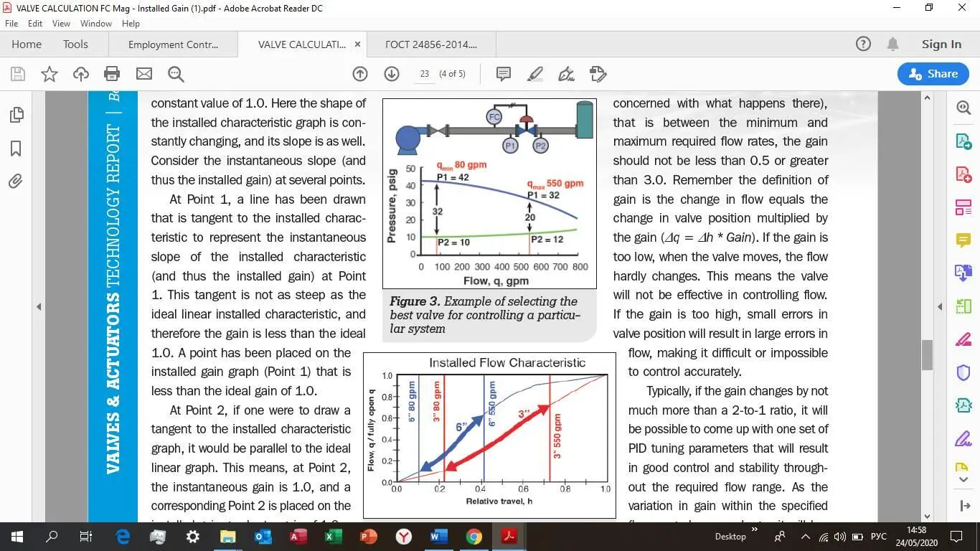Open the find text magnifier
Image resolution: width=980 pixels, height=551 pixels.
(176, 74)
